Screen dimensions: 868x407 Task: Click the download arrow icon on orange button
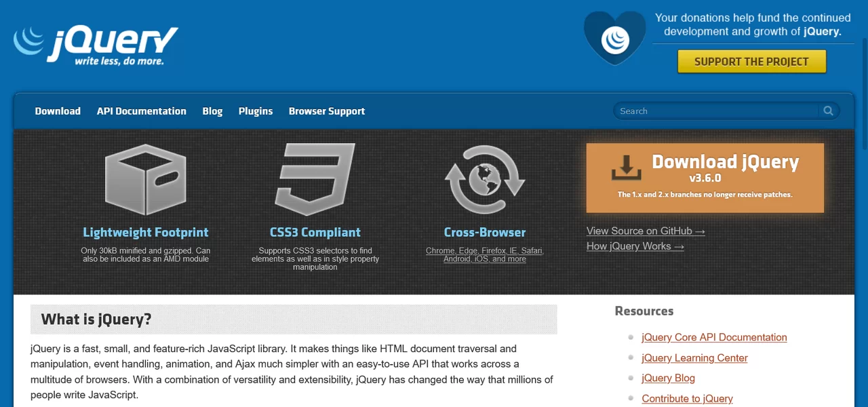(626, 168)
